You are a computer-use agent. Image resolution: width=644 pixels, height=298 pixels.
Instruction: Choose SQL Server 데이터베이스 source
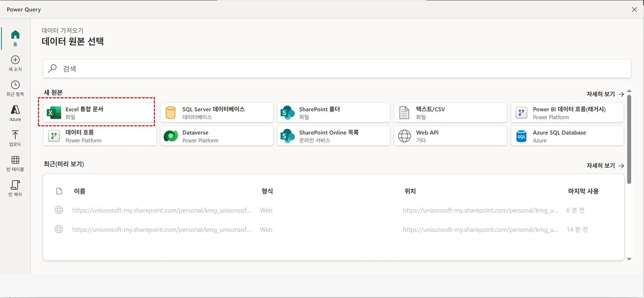[x=216, y=112]
